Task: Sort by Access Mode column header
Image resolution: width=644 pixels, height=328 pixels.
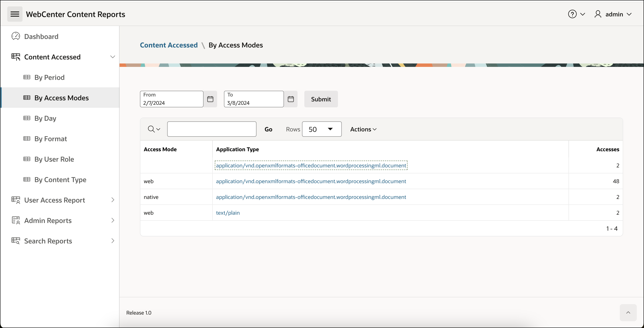Action: [x=160, y=149]
